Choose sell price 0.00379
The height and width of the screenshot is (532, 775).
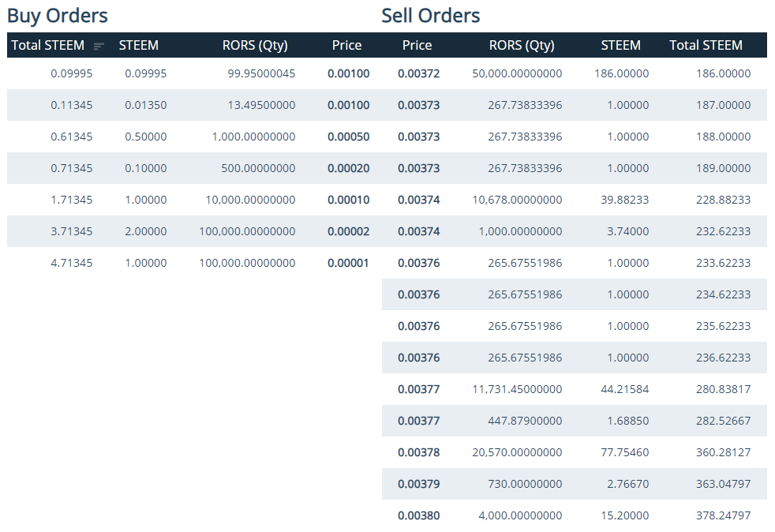[x=418, y=484]
